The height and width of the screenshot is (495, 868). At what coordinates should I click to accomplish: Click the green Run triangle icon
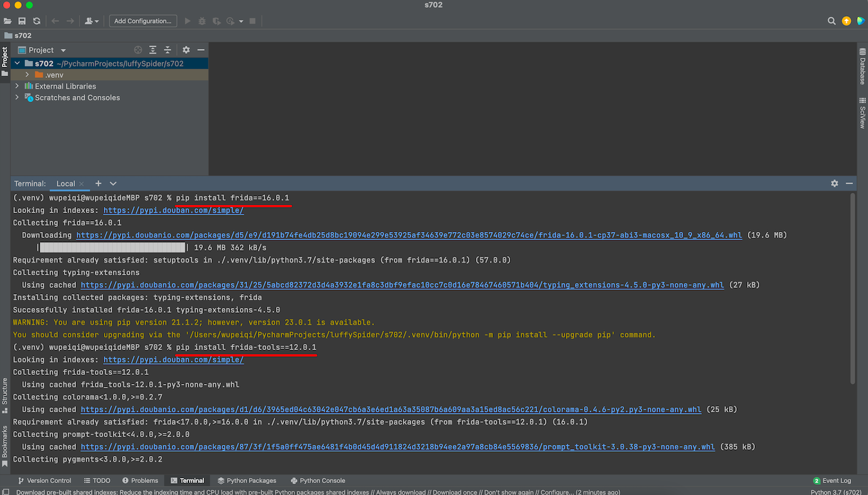187,21
